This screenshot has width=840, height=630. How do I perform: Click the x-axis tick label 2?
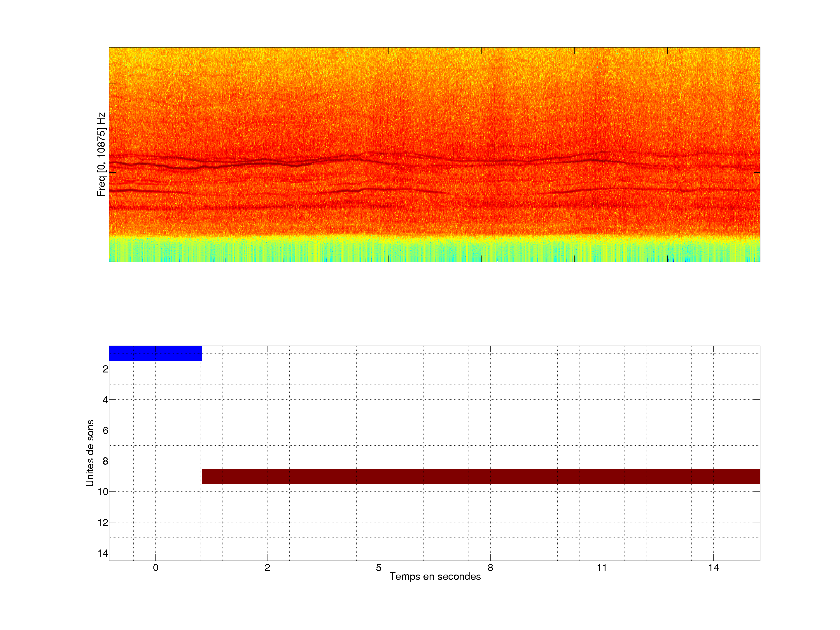coord(267,568)
